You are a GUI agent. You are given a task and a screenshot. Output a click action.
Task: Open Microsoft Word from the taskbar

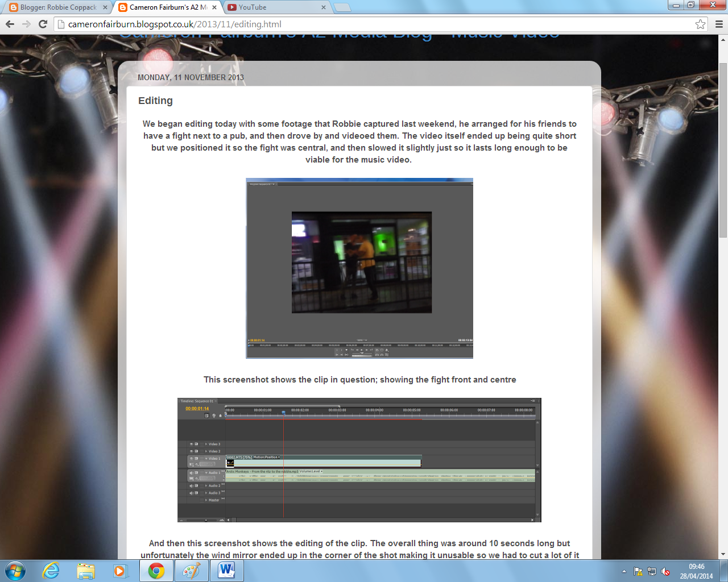226,571
